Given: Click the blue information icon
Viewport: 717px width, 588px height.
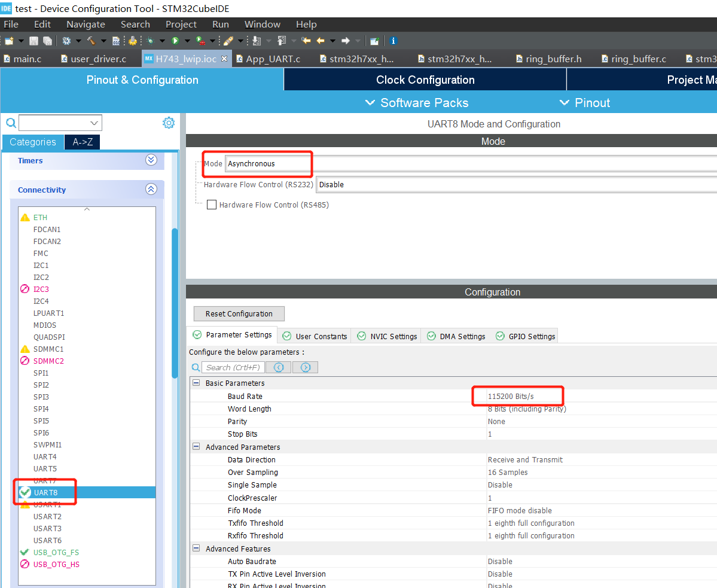Looking at the screenshot, I should (x=393, y=41).
